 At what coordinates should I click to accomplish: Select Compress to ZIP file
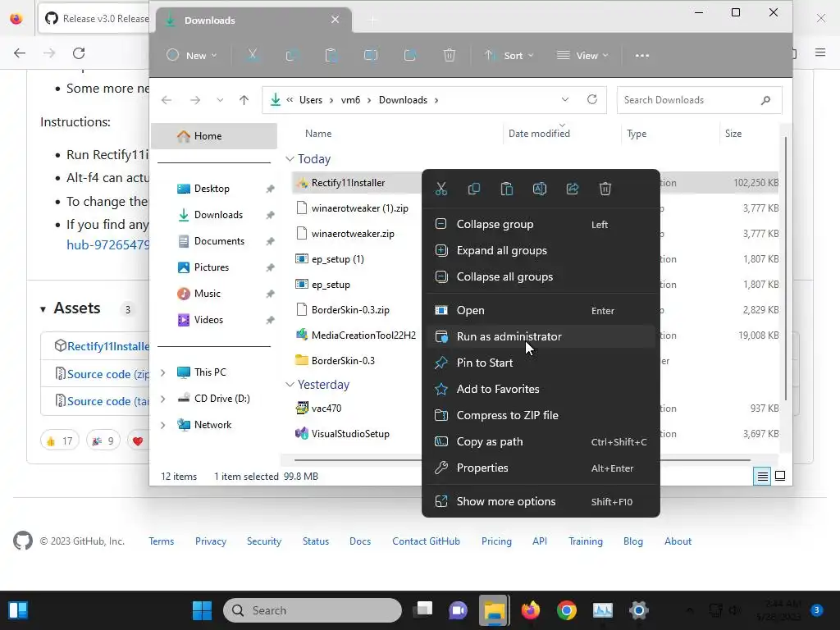tap(541, 415)
